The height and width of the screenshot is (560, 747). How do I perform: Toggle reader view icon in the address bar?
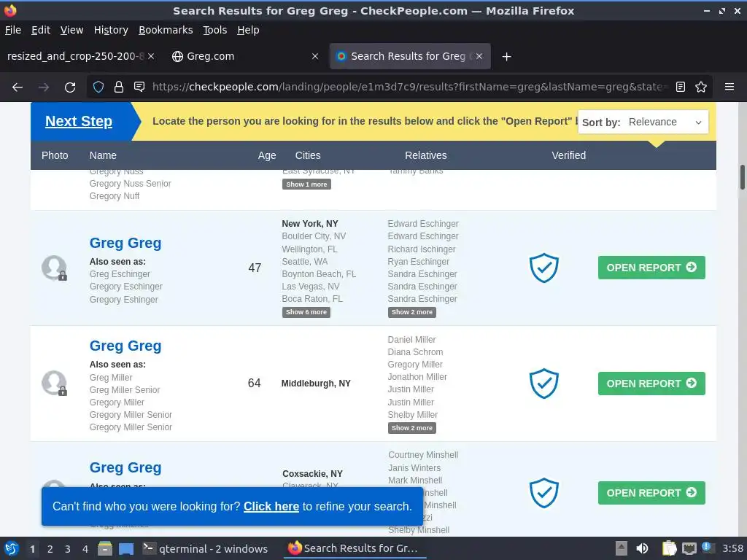click(x=681, y=87)
